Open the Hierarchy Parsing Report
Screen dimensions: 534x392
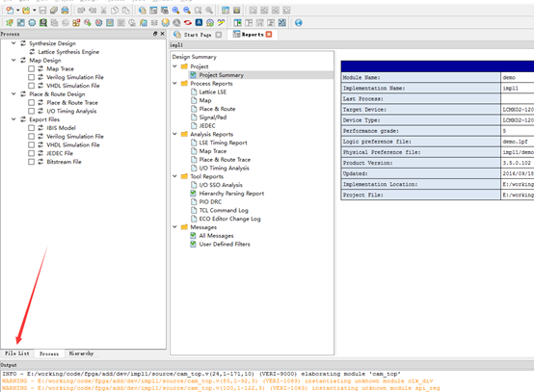tap(231, 194)
